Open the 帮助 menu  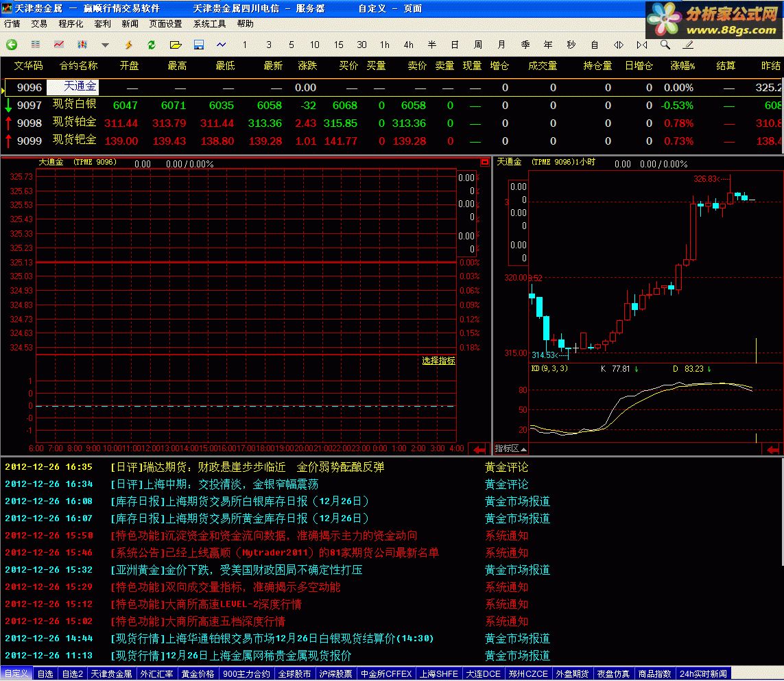(245, 23)
